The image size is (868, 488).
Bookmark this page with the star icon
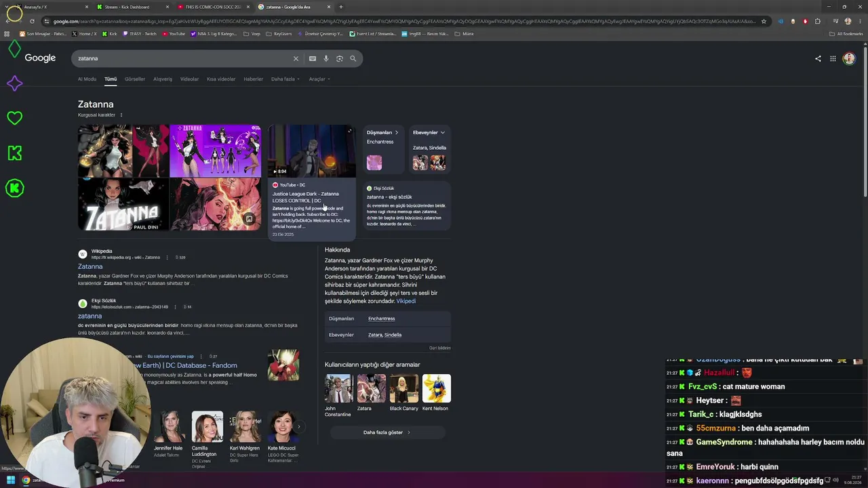(x=764, y=21)
